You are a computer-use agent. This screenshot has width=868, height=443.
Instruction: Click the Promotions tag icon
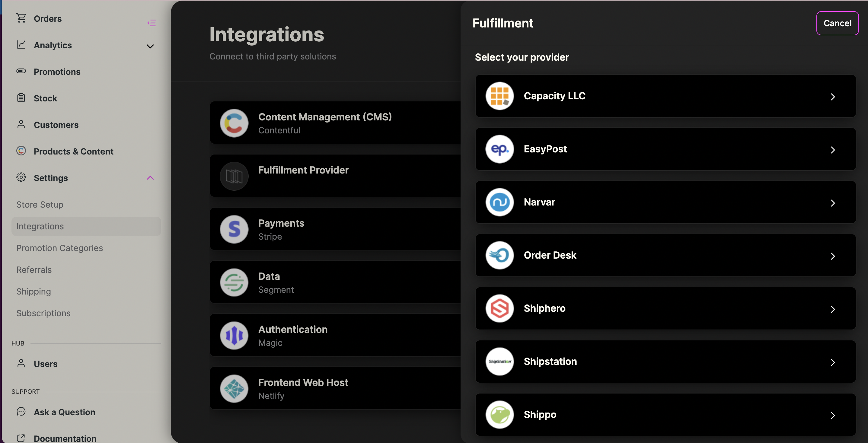click(21, 71)
